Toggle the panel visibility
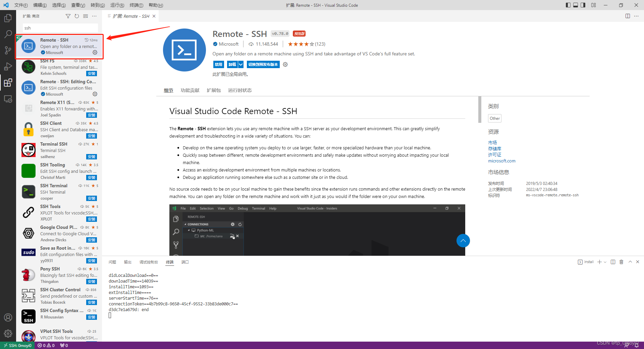Image resolution: width=644 pixels, height=349 pixels. point(576,5)
